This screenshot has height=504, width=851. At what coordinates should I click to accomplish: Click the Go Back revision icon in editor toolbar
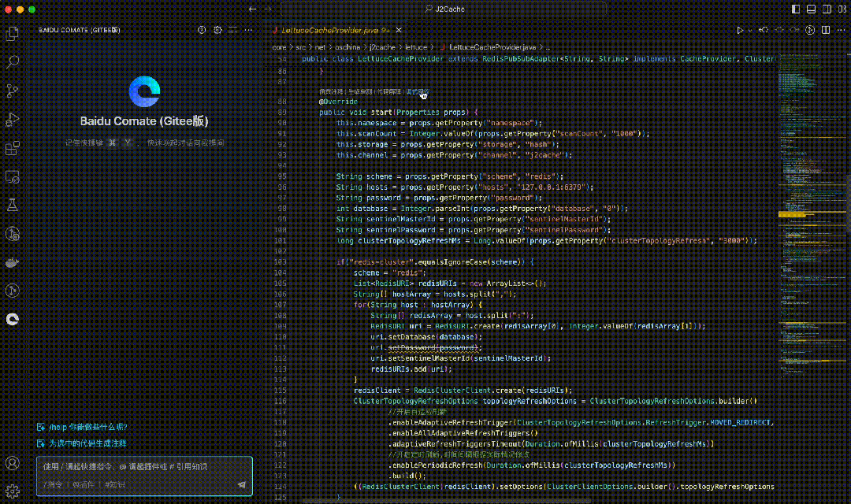point(764,31)
